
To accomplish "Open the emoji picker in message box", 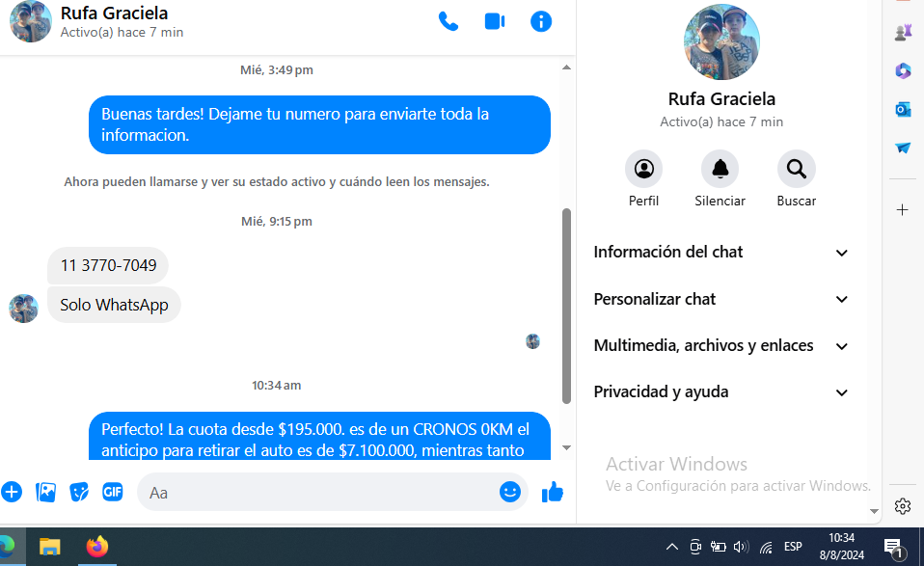I will coord(509,492).
